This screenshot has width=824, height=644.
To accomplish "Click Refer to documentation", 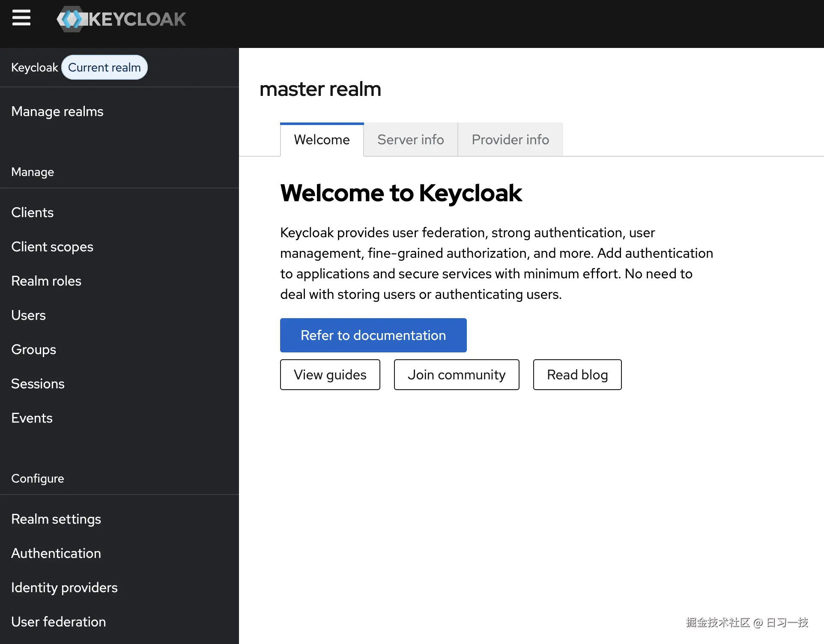I will click(373, 335).
